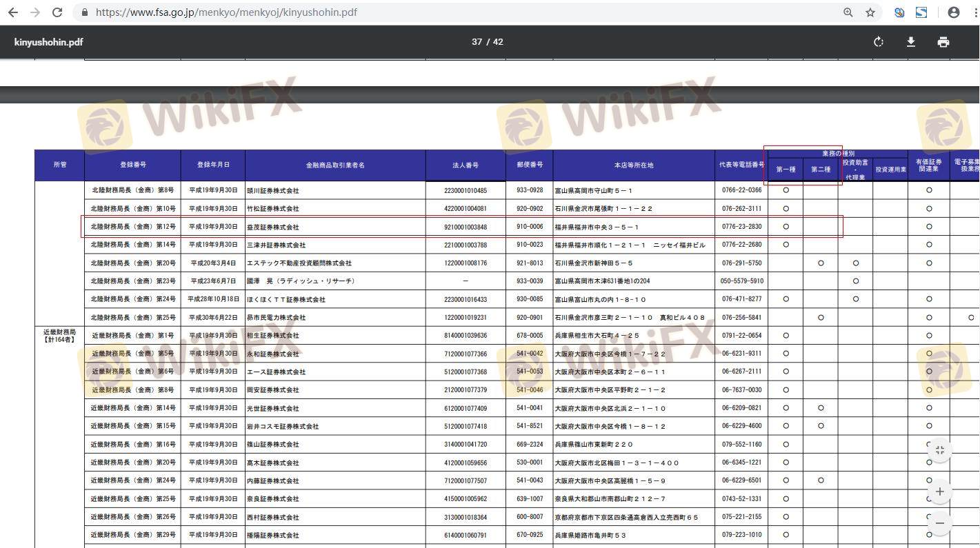This screenshot has height=548, width=980.
Task: Click the 所管 column header
Action: click(x=60, y=165)
